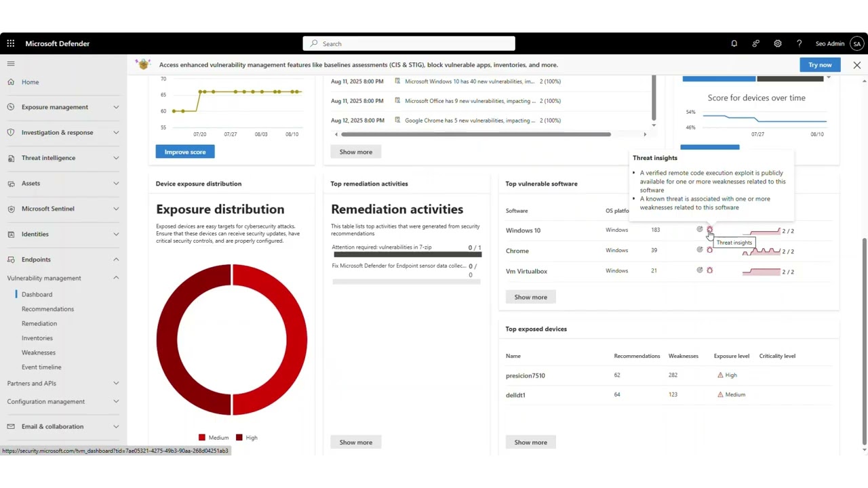Collapse the navigation hamburger menu

tap(11, 64)
